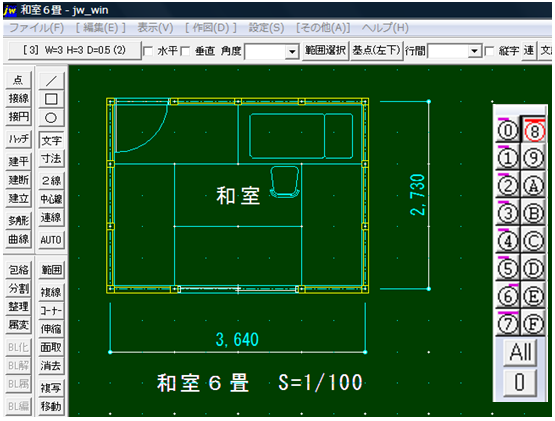Image resolution: width=555 pixels, height=421 pixels.
Task: Select the 接線 tangent line tool
Action: pos(18,98)
